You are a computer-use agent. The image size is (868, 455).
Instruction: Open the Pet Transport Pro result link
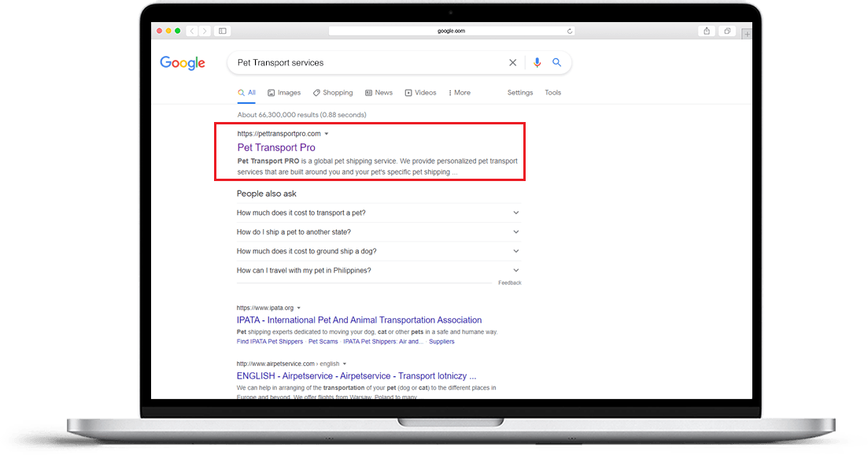(x=276, y=148)
